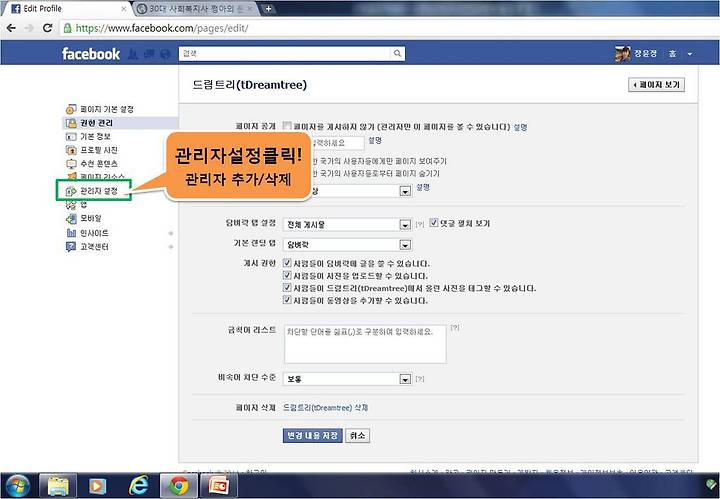Click help [?] next to 담벼락 탭 설정
The width and height of the screenshot is (720, 499).
(420, 224)
